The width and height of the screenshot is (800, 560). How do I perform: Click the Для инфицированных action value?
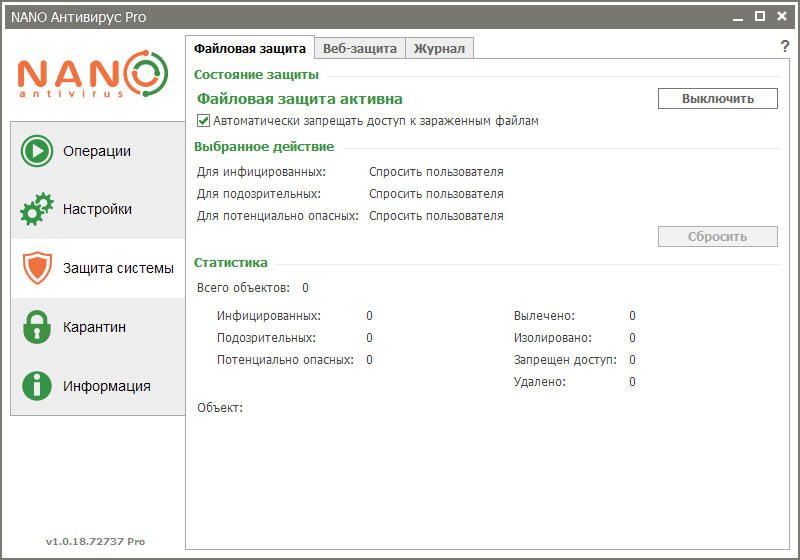tap(436, 172)
